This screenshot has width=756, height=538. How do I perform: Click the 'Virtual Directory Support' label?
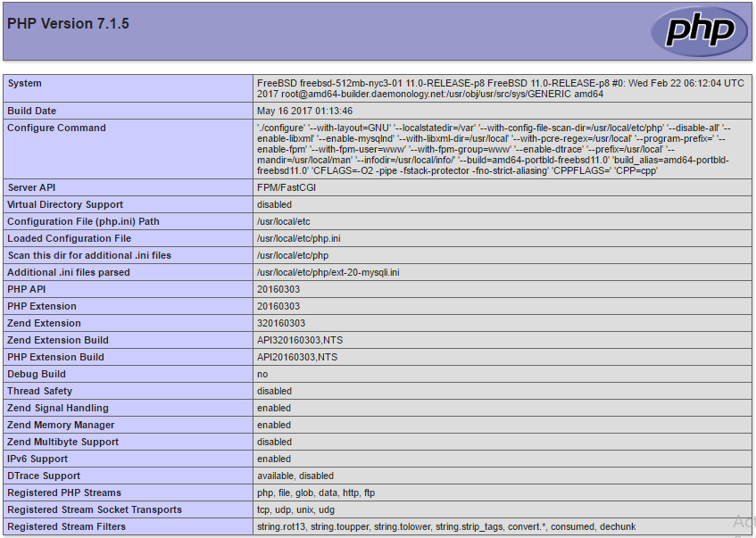click(65, 204)
